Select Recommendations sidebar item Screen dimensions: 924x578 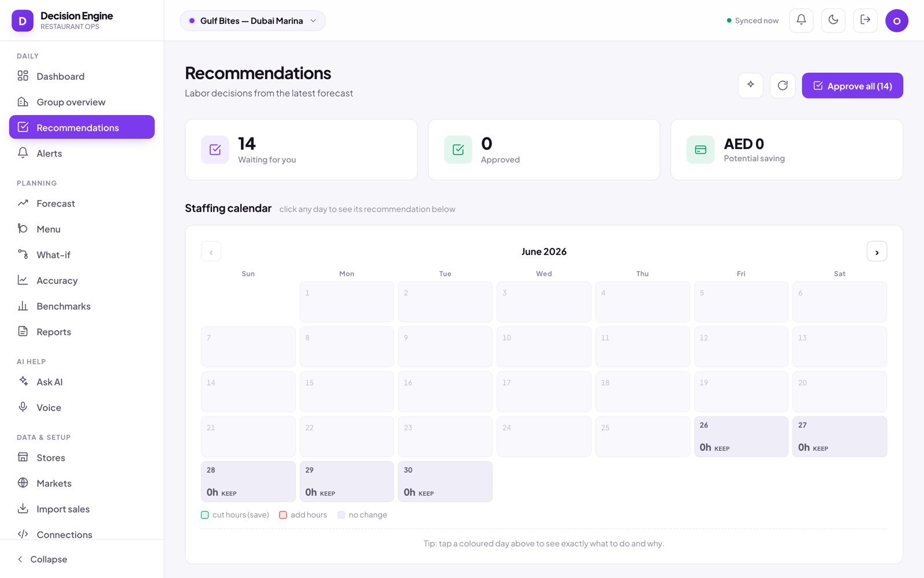click(x=82, y=127)
